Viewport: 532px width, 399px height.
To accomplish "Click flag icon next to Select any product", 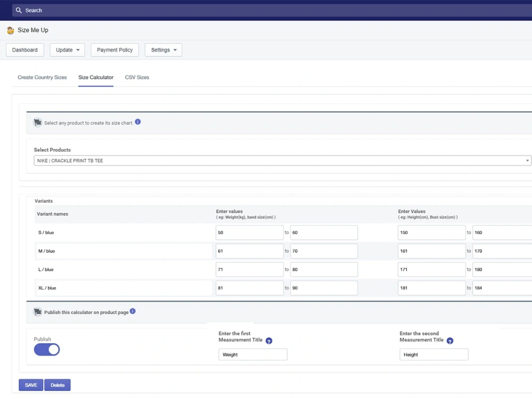I will 38,122.
